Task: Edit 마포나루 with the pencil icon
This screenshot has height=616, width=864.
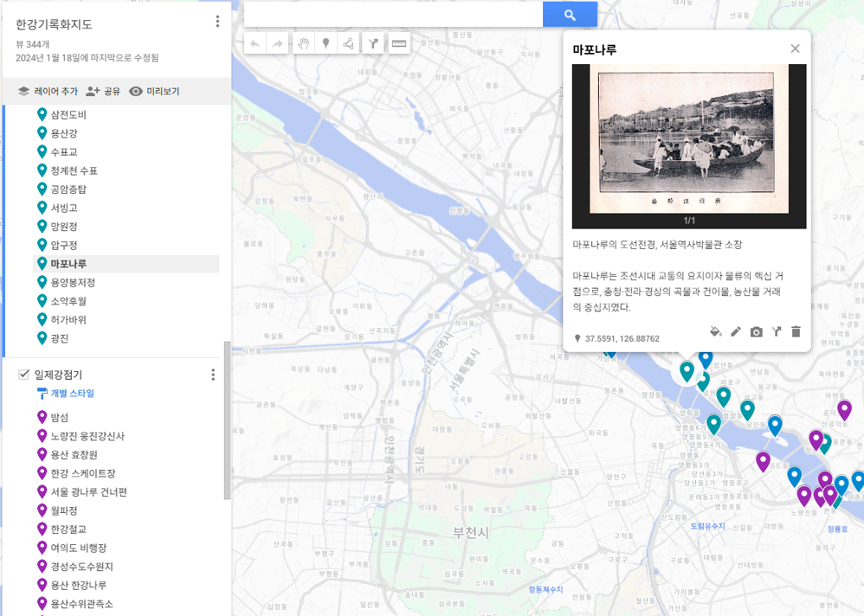Action: pos(736,331)
